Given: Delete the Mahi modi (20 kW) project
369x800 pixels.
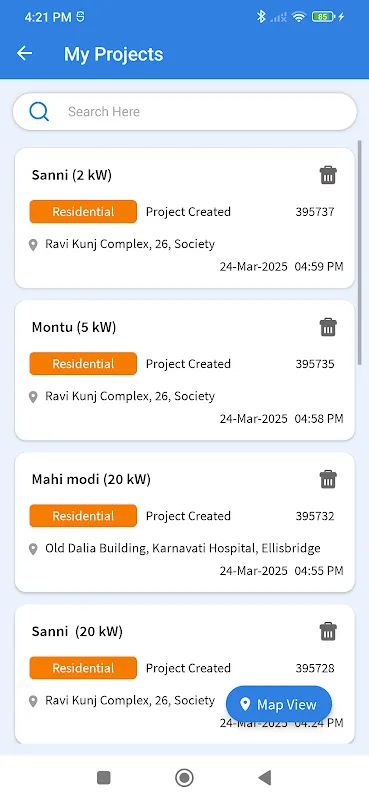Looking at the screenshot, I should (x=328, y=480).
